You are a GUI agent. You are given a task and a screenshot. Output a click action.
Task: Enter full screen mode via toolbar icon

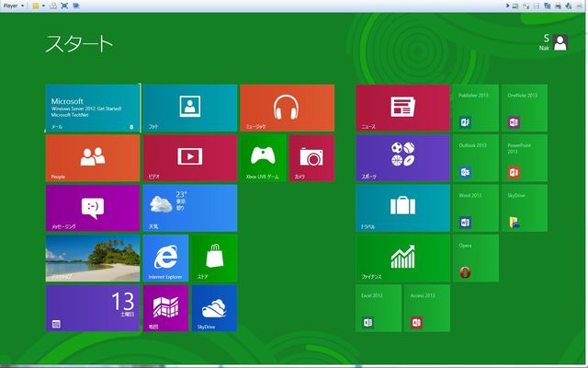coord(64,6)
